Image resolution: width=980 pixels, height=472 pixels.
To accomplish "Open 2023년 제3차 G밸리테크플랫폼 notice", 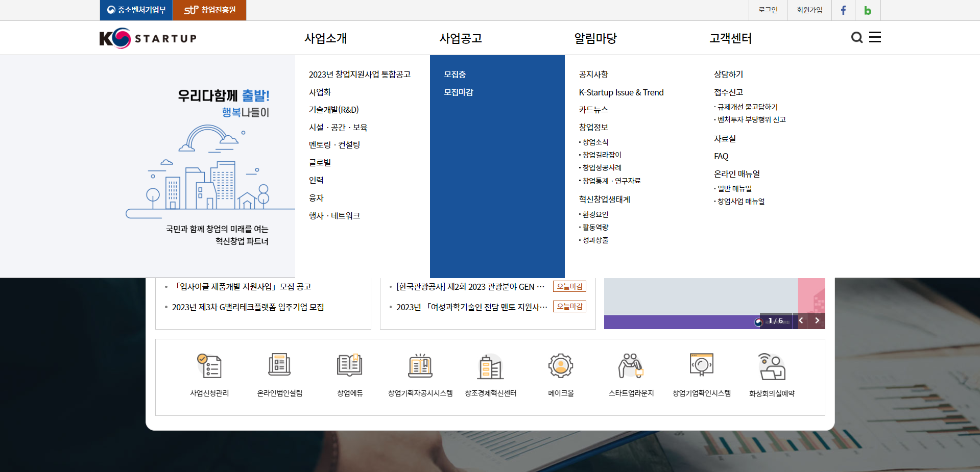I will [248, 307].
